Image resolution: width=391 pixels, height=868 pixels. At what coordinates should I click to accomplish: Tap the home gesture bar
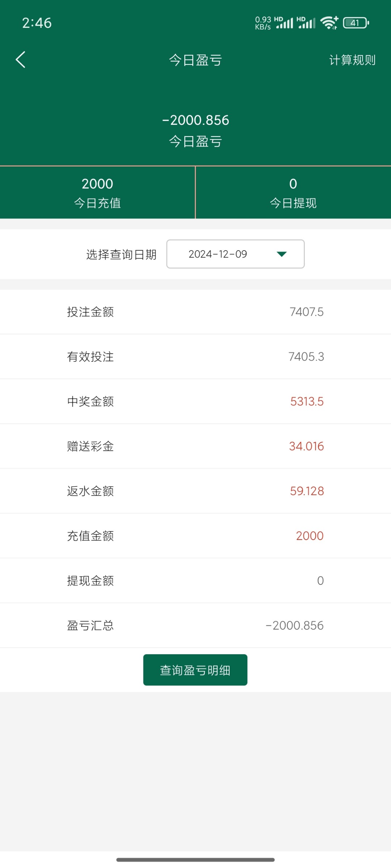(x=195, y=860)
